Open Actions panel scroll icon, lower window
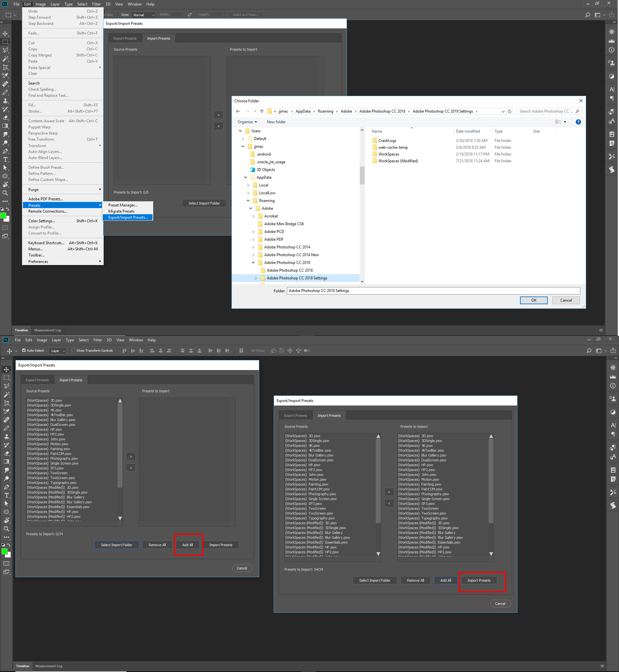This screenshot has height=672, width=619. [x=613, y=506]
